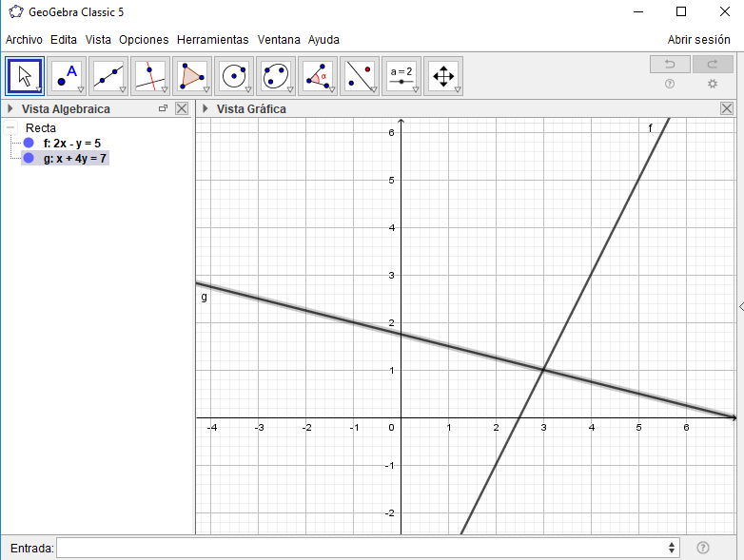Screen dimensions: 744x560
Task: Toggle visibility of line f: 2x - y = 5
Action: point(29,143)
